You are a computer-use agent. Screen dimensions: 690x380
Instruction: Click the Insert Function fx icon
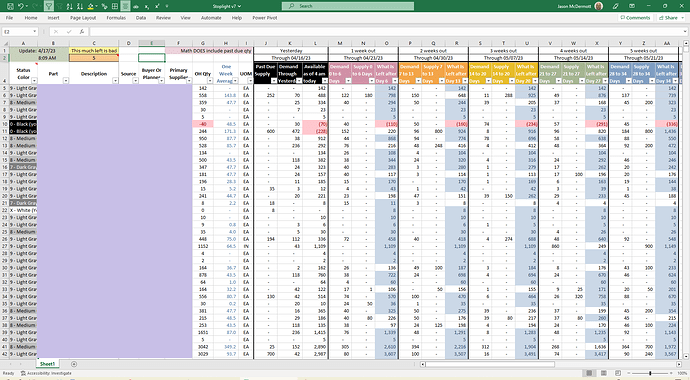click(x=82, y=32)
